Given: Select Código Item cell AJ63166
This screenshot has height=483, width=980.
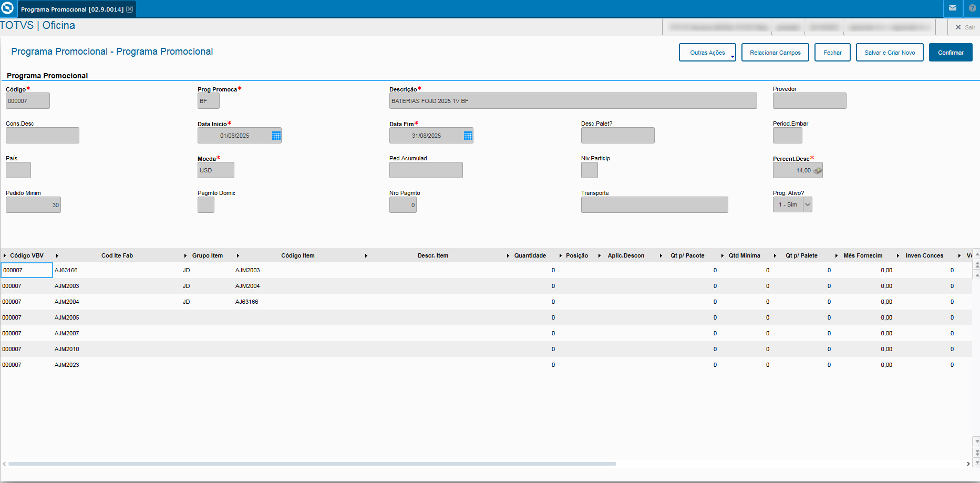Looking at the screenshot, I should 298,302.
